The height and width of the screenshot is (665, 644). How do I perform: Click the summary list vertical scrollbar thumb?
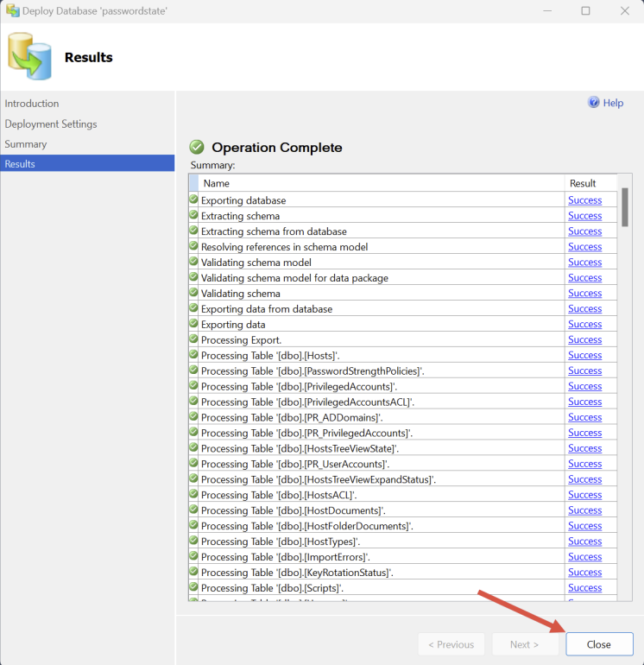click(x=625, y=207)
